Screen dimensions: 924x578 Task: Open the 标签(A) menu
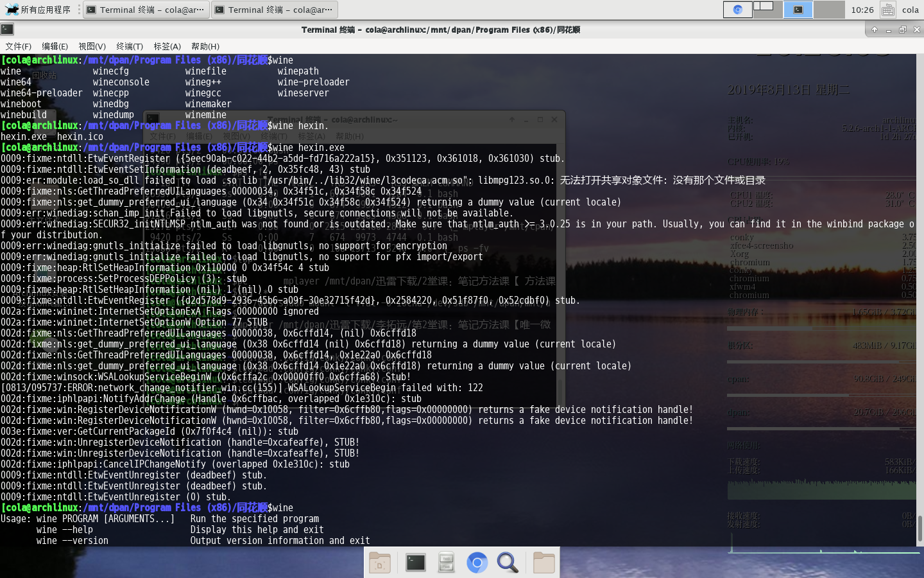coord(167,46)
